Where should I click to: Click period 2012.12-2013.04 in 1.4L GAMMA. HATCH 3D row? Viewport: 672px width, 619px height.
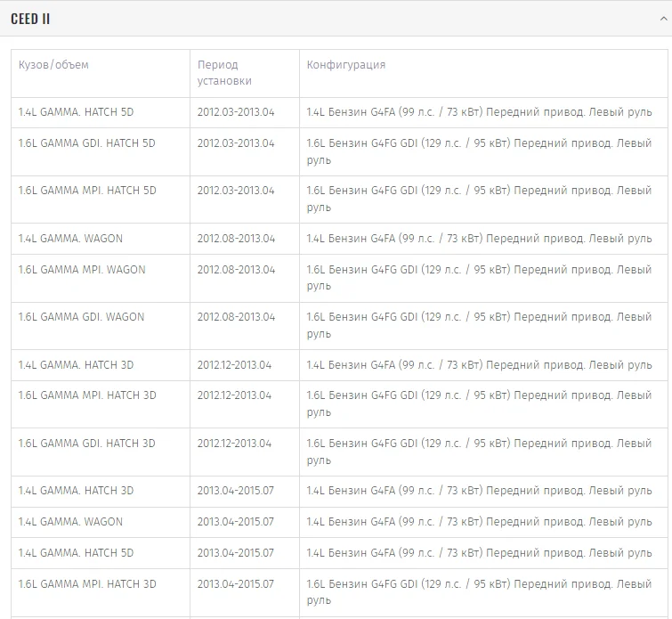pyautogui.click(x=234, y=365)
